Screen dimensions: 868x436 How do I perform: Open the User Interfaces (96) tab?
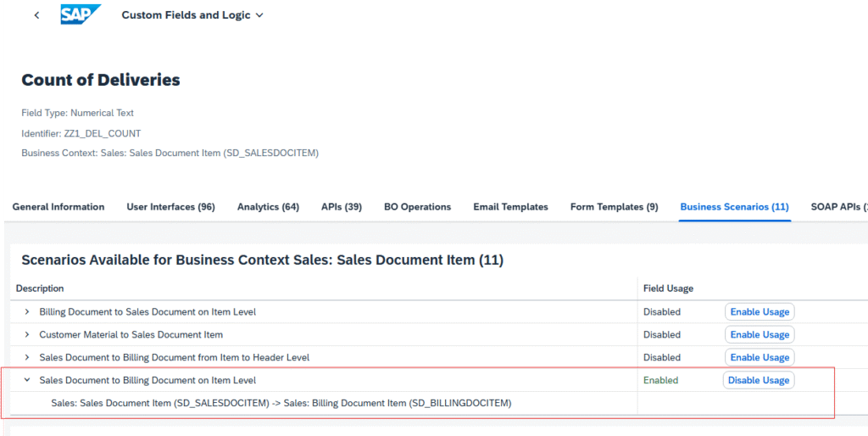click(x=170, y=207)
